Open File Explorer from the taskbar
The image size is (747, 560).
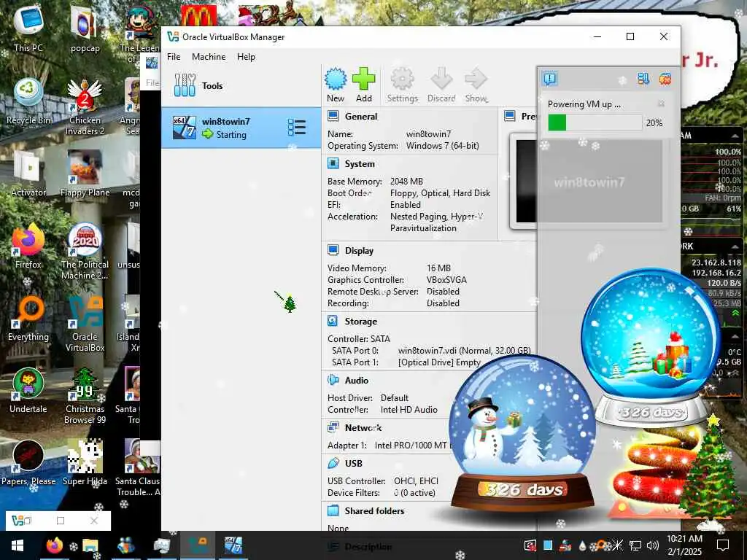pyautogui.click(x=90, y=545)
